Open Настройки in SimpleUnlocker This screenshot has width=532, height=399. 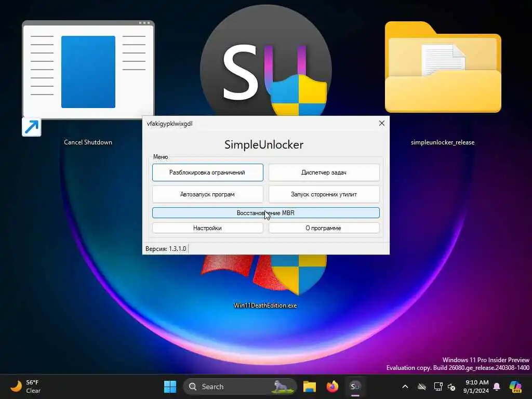coord(208,228)
